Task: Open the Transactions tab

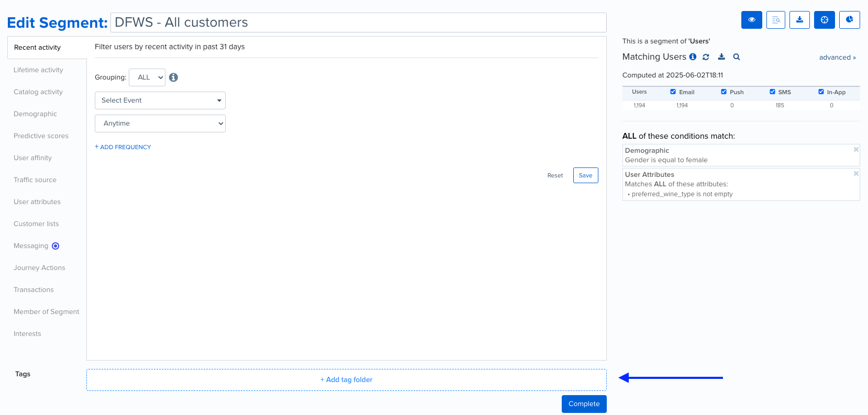Action: [x=34, y=290]
